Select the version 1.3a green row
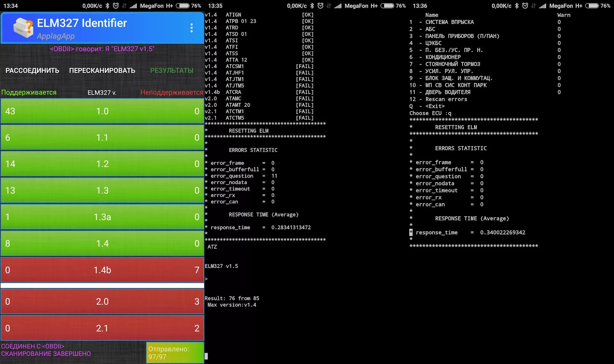This screenshot has width=614, height=364. (x=102, y=217)
